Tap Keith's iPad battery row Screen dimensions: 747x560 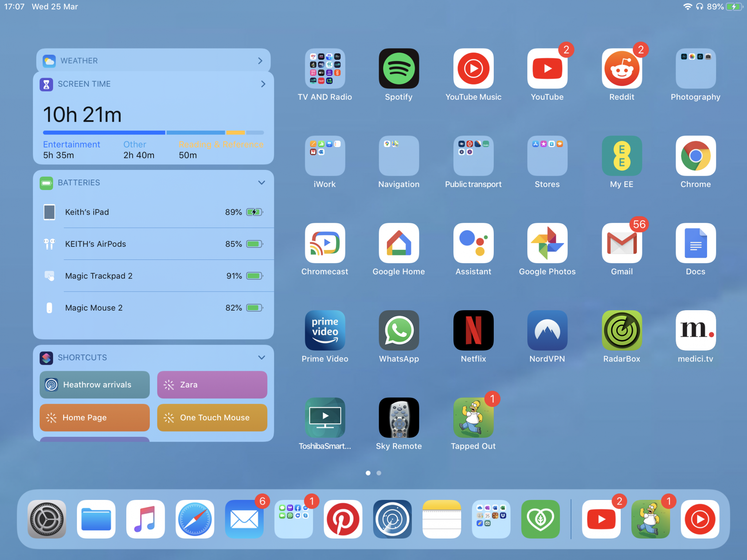pos(154,212)
